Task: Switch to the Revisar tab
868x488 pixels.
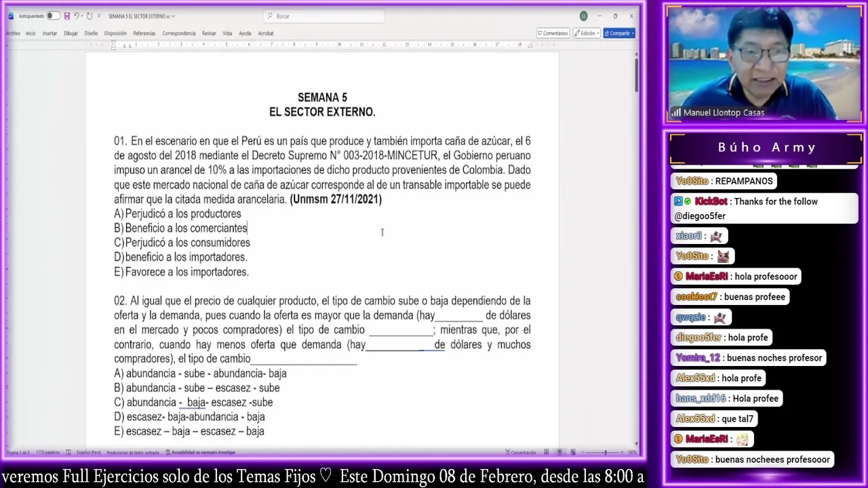Action: click(x=209, y=33)
